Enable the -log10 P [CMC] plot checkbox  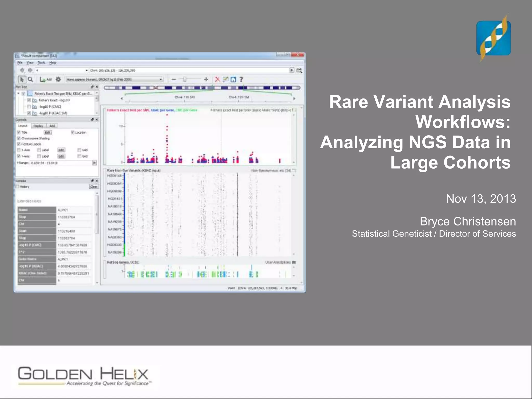pyautogui.click(x=29, y=107)
